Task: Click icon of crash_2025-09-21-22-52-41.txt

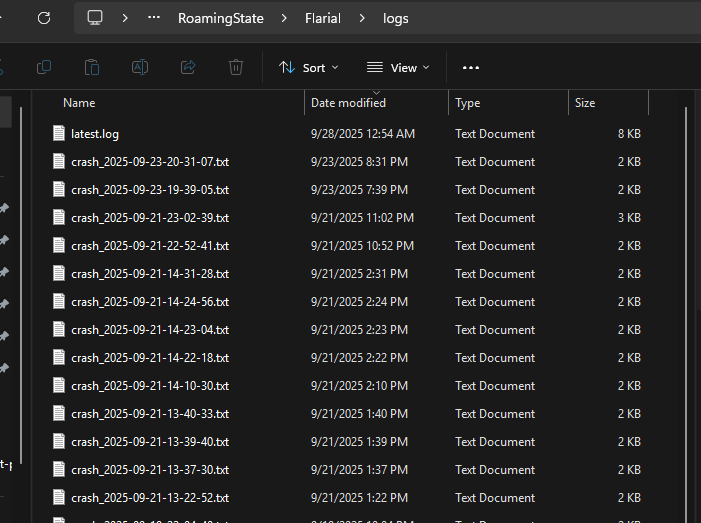Action: 59,245
